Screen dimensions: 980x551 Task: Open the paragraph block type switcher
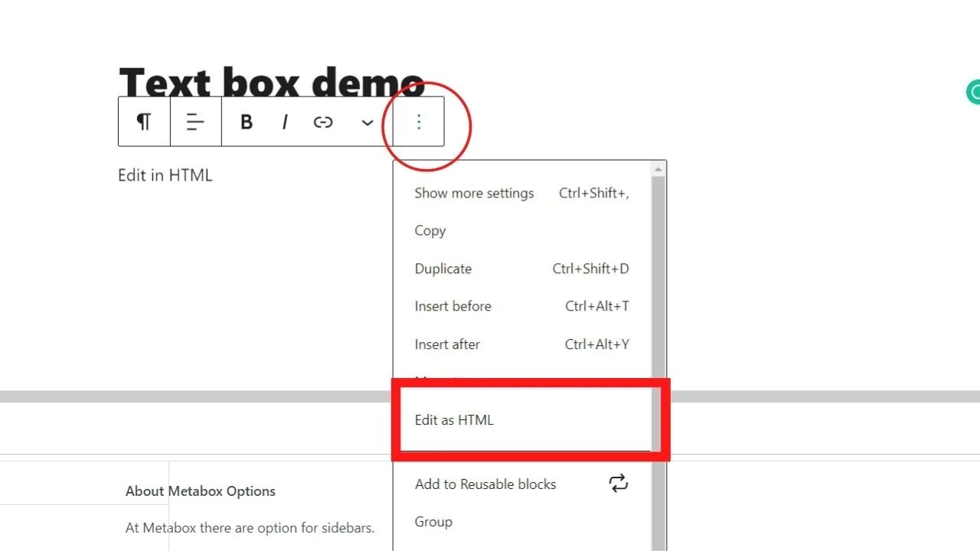point(144,122)
